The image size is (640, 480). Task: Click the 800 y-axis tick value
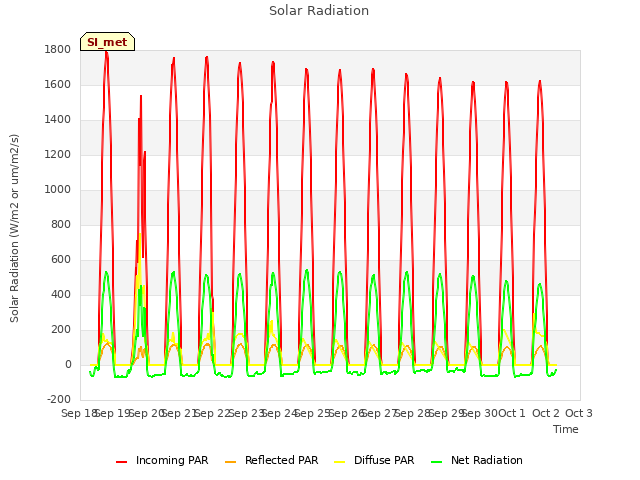click(61, 224)
